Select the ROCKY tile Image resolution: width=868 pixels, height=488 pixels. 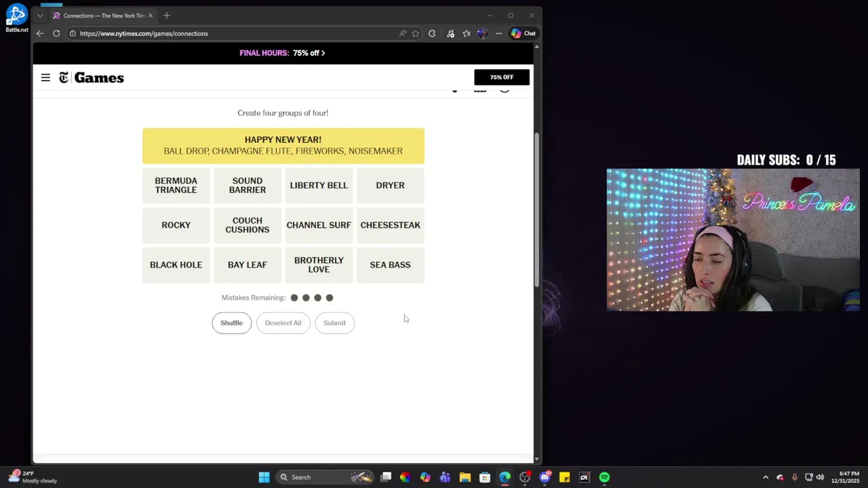(x=176, y=225)
